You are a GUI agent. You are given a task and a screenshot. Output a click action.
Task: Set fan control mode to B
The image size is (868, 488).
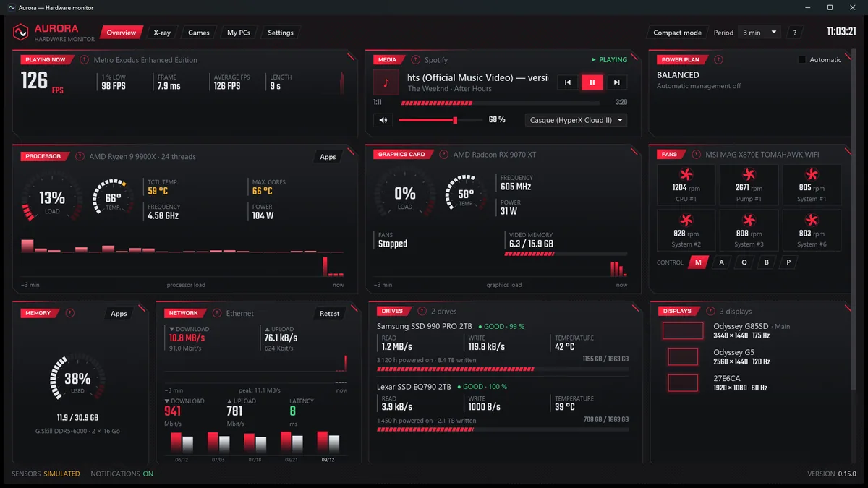(x=767, y=262)
